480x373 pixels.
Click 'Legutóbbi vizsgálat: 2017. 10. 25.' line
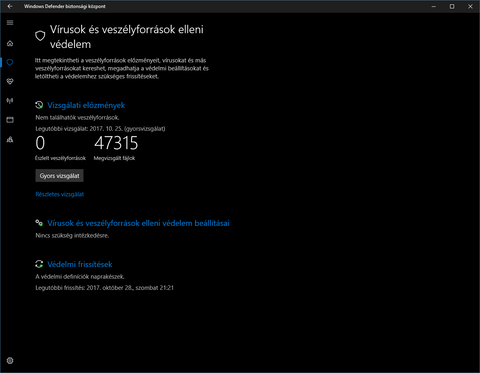coord(100,129)
